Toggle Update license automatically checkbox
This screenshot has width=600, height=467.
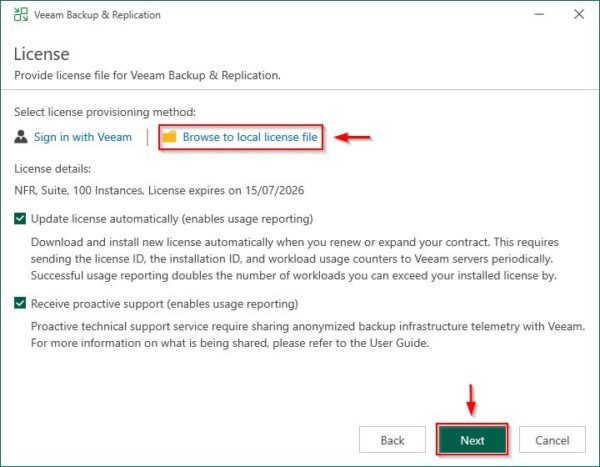tap(20, 219)
